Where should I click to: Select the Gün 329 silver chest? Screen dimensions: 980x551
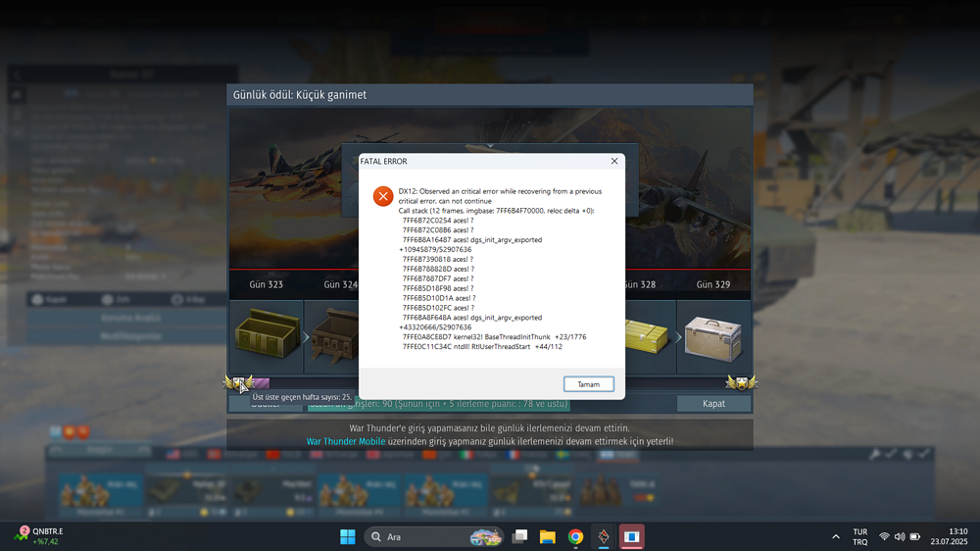[x=713, y=338]
